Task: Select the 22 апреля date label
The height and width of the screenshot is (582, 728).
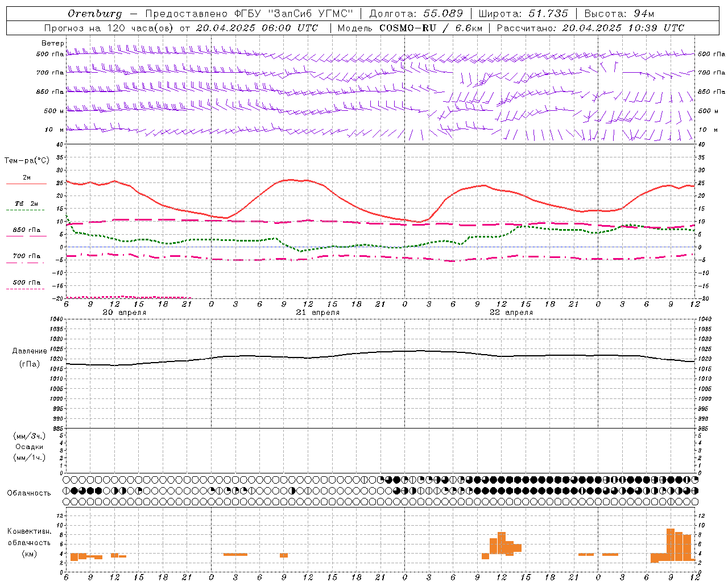Action: pos(511,313)
